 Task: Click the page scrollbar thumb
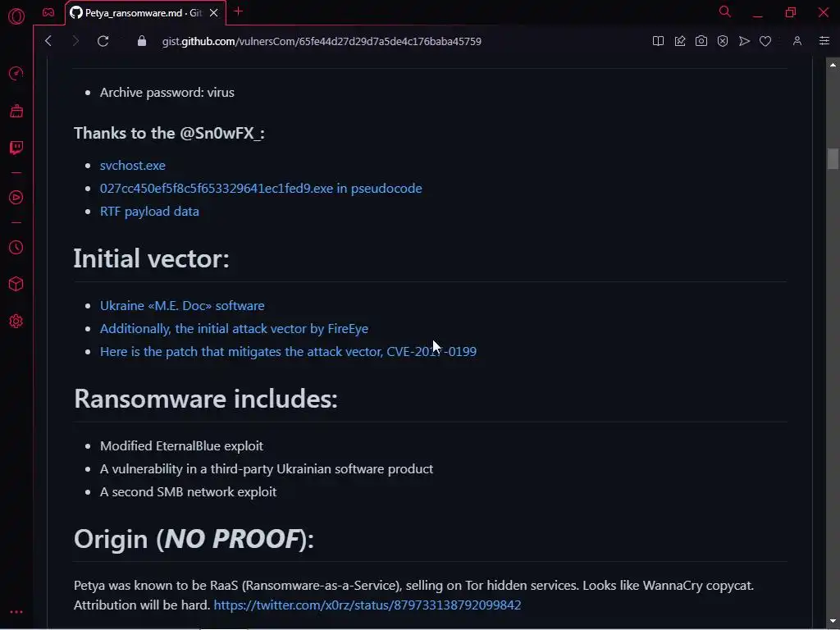pyautogui.click(x=833, y=158)
